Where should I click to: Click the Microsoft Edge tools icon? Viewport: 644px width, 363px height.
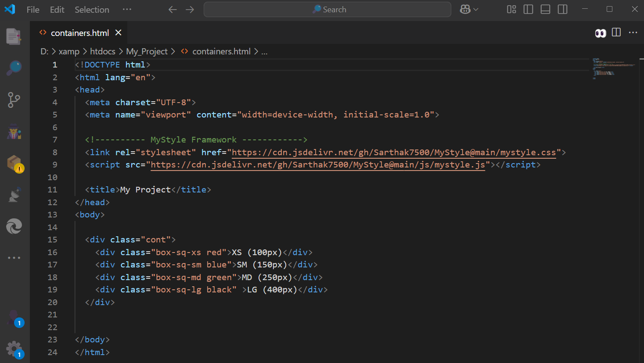14,227
